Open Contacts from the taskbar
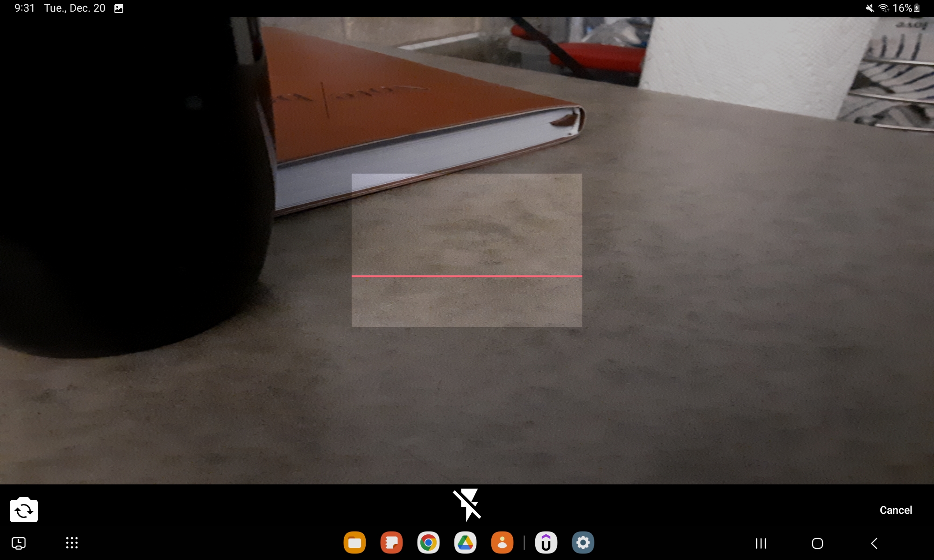The image size is (934, 560). click(502, 543)
